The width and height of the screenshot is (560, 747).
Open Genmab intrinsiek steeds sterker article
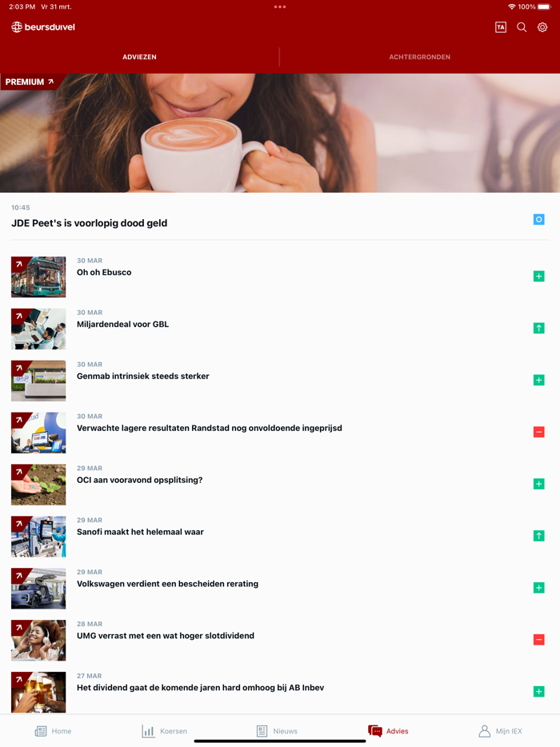coord(143,376)
